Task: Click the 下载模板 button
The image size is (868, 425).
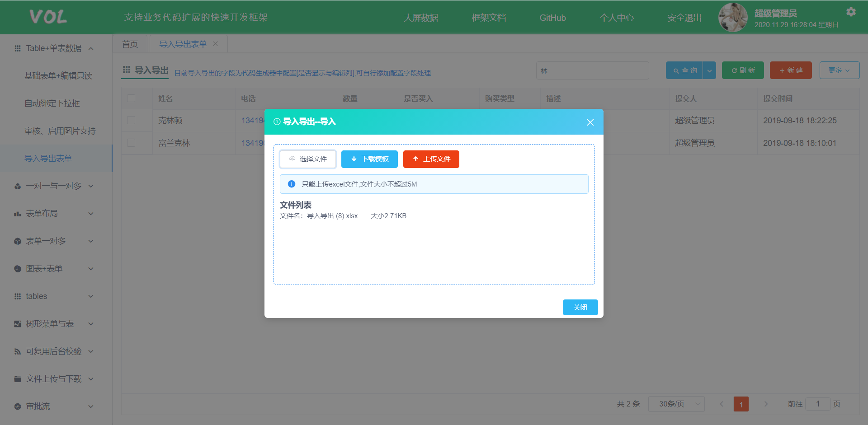Action: coord(369,159)
